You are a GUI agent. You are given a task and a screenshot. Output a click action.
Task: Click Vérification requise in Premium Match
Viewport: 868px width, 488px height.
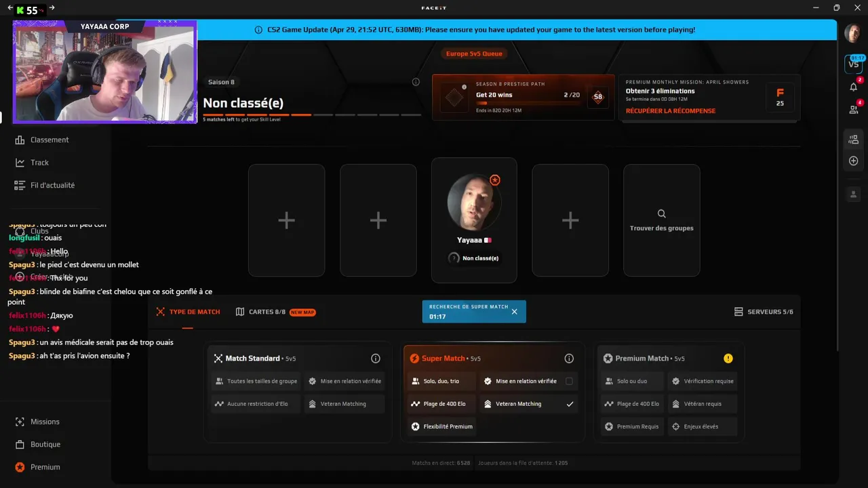click(x=703, y=381)
